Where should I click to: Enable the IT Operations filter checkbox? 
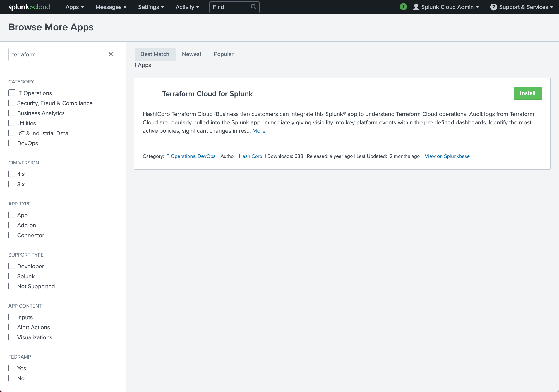(12, 93)
